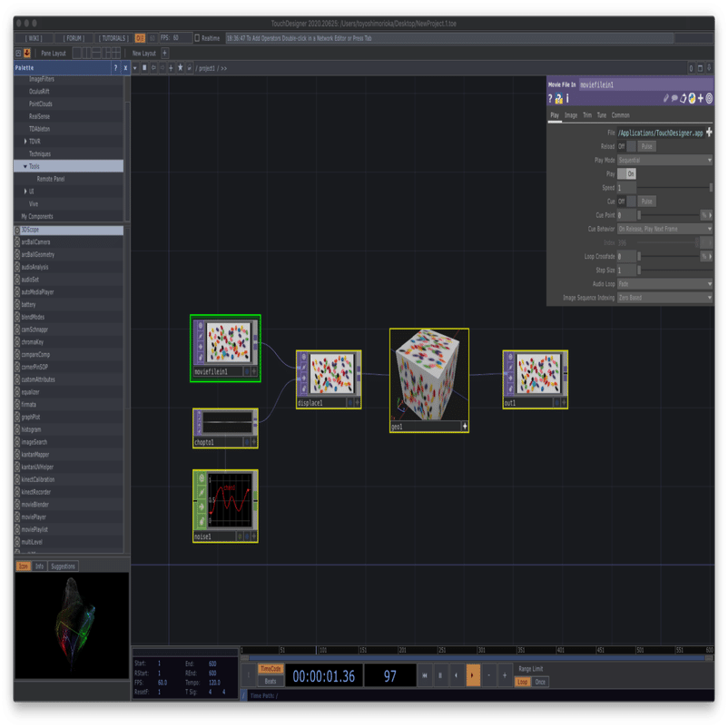Image resolution: width=728 pixels, height=728 pixels.
Task: Play timeline in reverse
Action: tap(456, 675)
